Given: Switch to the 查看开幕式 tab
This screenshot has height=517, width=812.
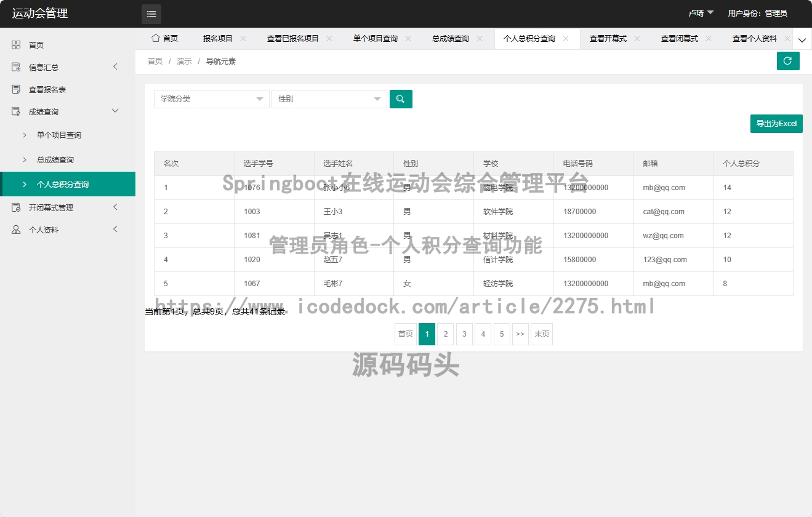Looking at the screenshot, I should (x=608, y=38).
